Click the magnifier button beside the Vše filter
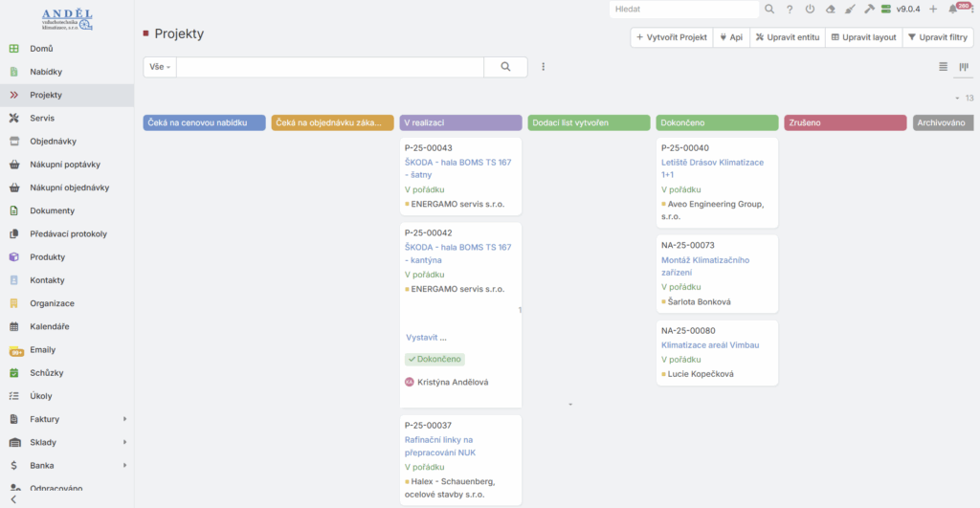The width and height of the screenshot is (980, 508). pyautogui.click(x=505, y=67)
